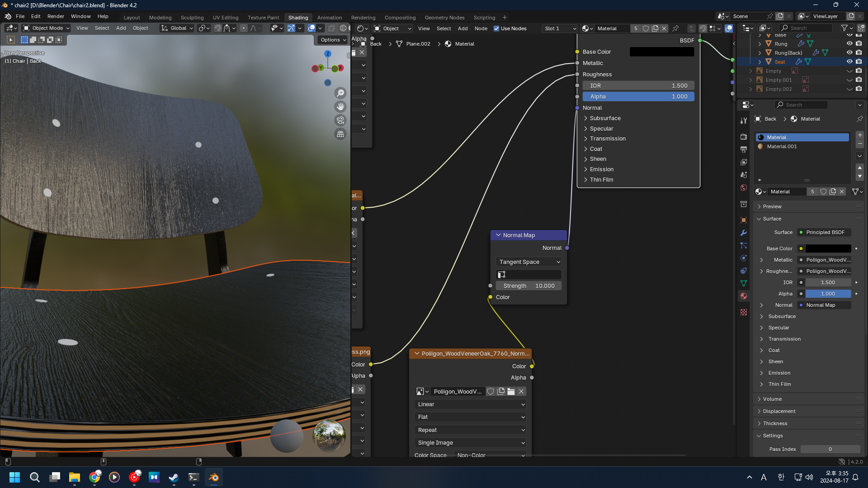Toggle viewport overlays button
This screenshot has width=868, height=488.
click(x=311, y=28)
